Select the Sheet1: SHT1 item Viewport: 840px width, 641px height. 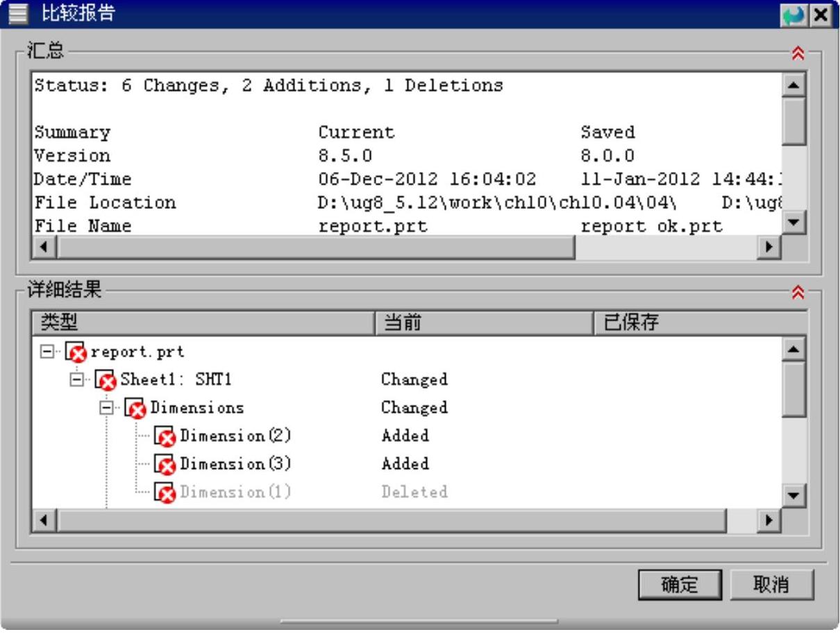point(176,379)
